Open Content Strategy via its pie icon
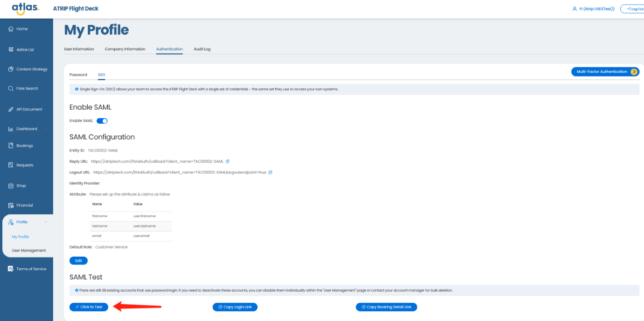This screenshot has height=321, width=644. 11,69
